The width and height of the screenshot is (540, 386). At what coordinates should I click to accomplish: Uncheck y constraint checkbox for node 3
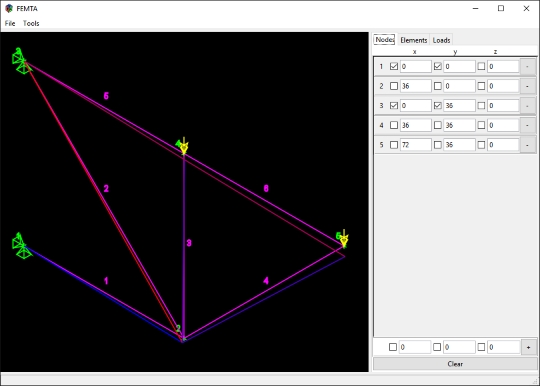(438, 106)
